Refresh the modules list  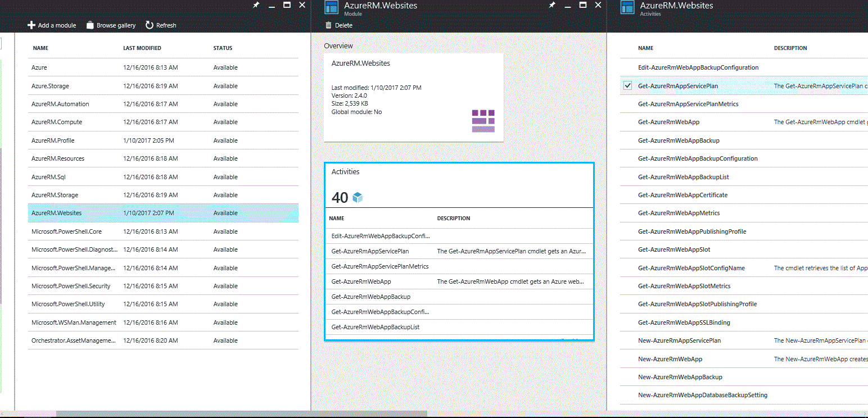pyautogui.click(x=161, y=25)
